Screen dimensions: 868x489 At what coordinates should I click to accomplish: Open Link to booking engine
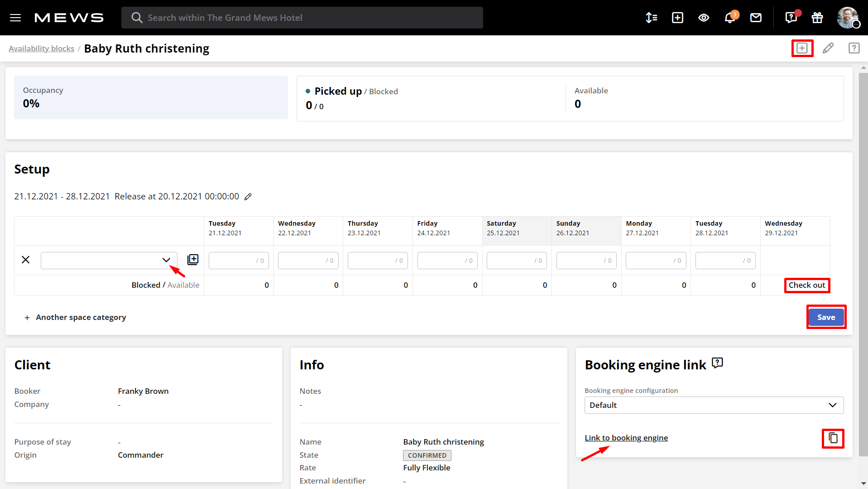tap(626, 438)
